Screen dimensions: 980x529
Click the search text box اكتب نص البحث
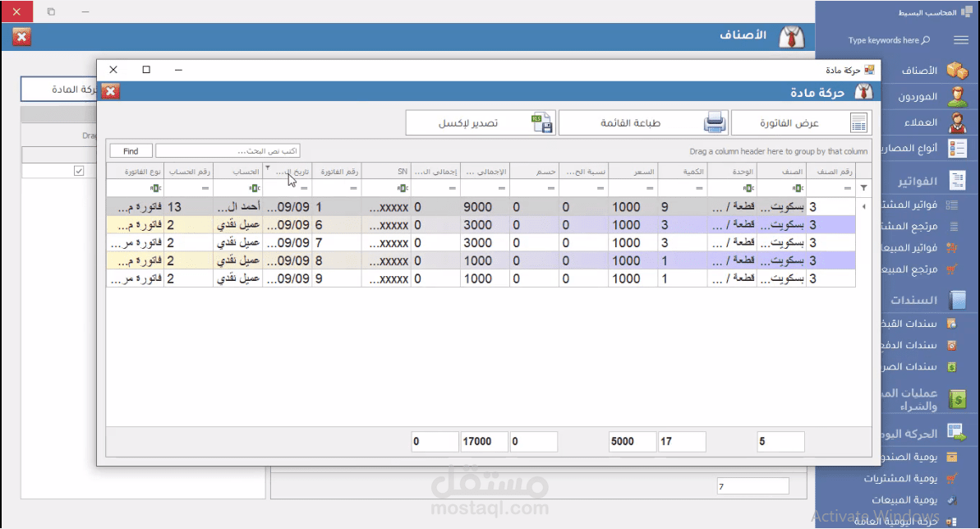(228, 151)
